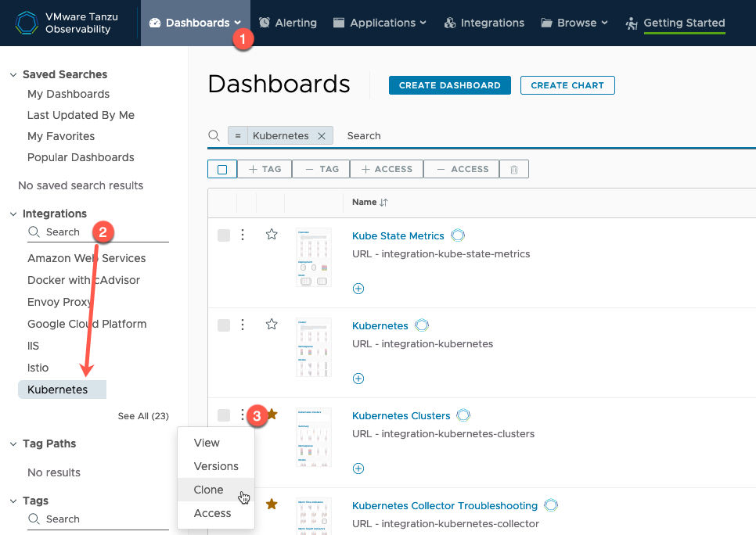The height and width of the screenshot is (535, 756).
Task: Filter by Docker with cAdvisor integration
Action: point(84,280)
